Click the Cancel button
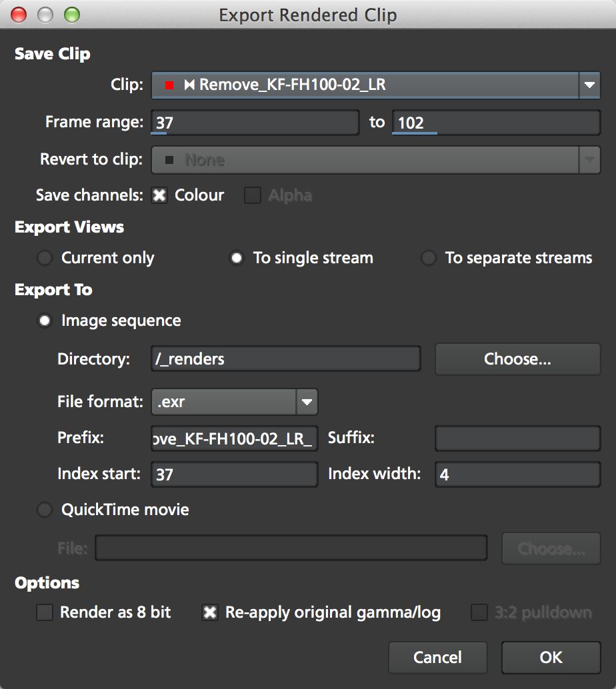The height and width of the screenshot is (689, 616). click(x=438, y=658)
